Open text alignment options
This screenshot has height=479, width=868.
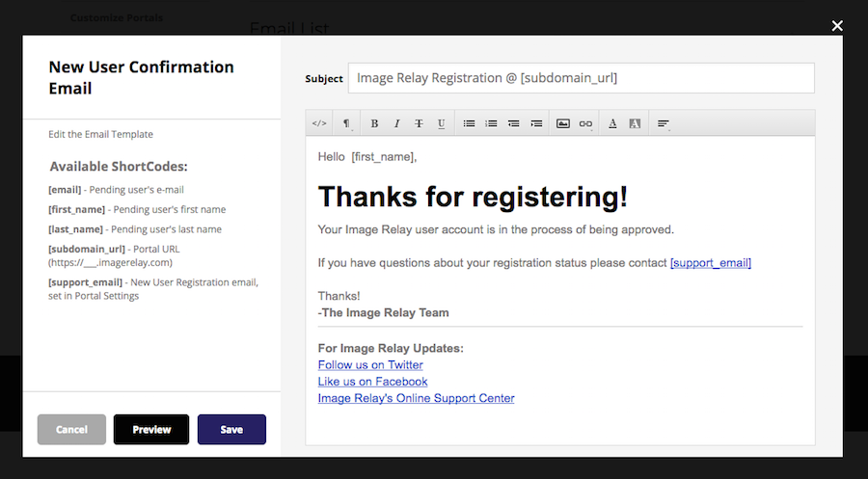point(664,123)
